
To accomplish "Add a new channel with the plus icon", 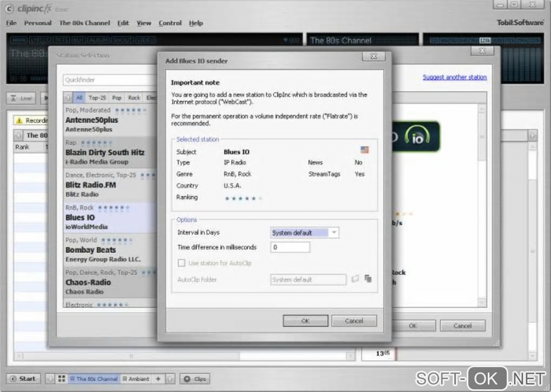I will 158,379.
